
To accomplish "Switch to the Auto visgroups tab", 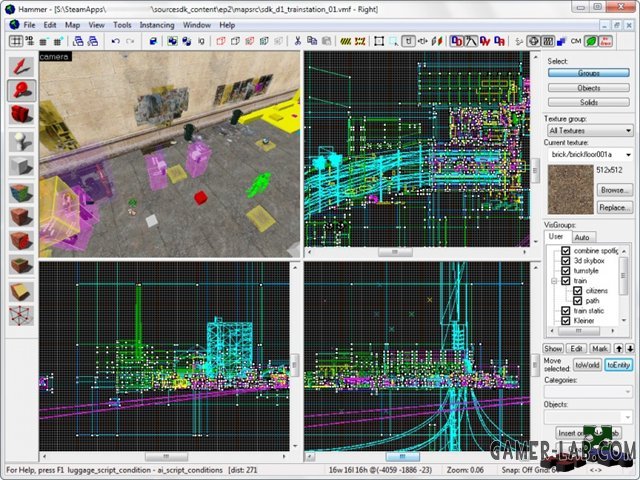I will [582, 237].
